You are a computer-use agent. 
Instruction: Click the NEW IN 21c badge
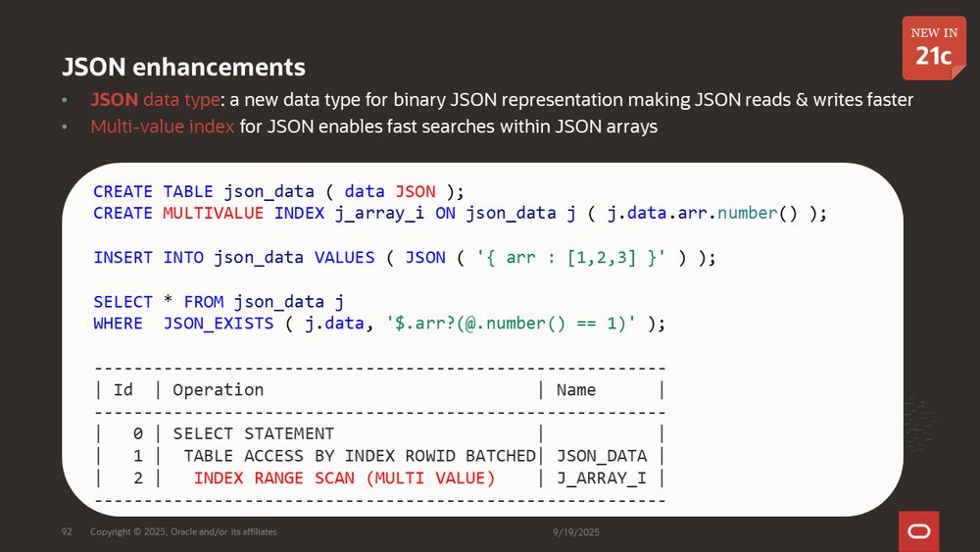[934, 48]
